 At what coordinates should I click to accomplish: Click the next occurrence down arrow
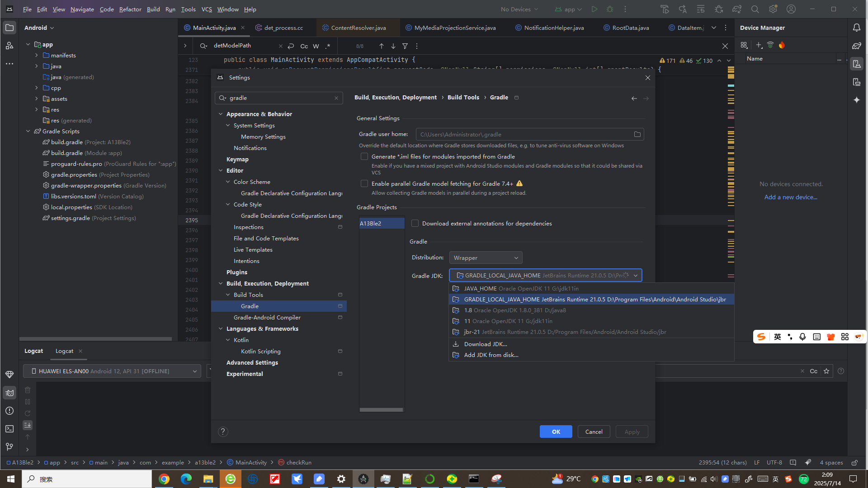coord(393,46)
